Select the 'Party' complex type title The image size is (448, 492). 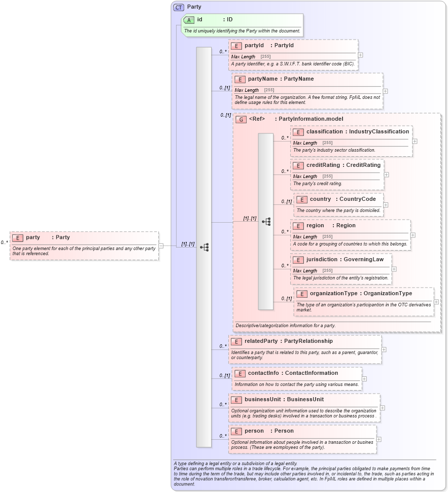pyautogui.click(x=194, y=7)
